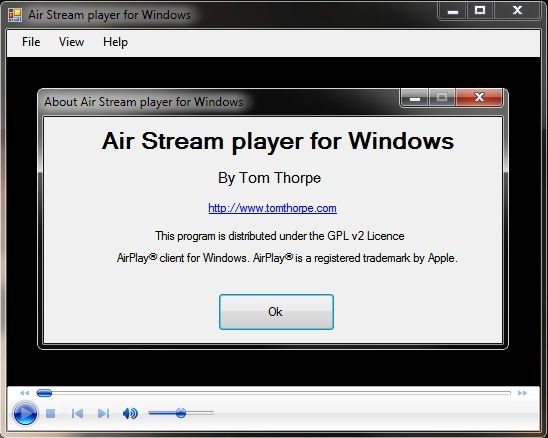Close the About dialog with red X
Viewport: 548px width, 438px height.
(x=479, y=97)
